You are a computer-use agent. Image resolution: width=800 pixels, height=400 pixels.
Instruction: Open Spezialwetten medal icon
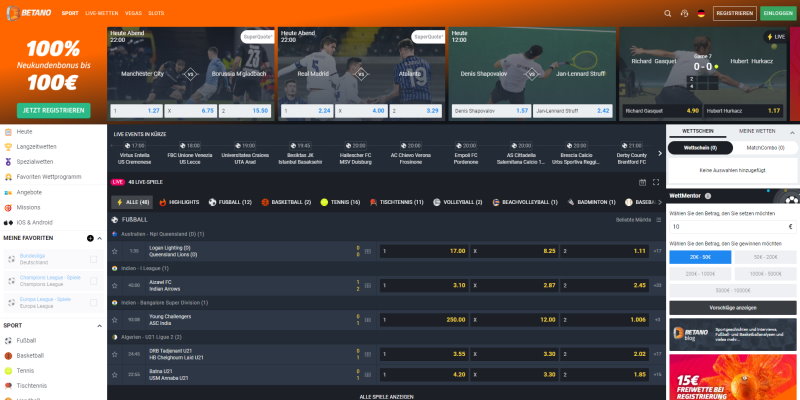point(8,162)
